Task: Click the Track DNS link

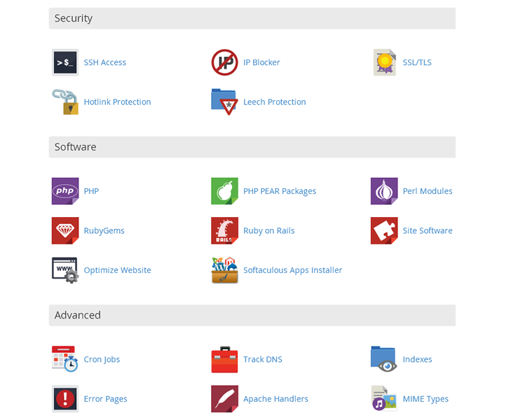Action: 262,359
